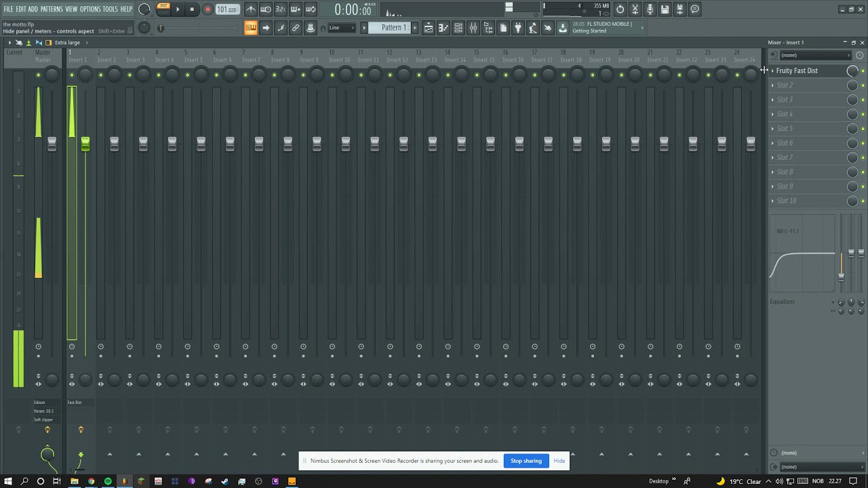Toggle Slot 5 enable LED
Image resolution: width=868 pixels, height=488 pixels.
pos(863,129)
